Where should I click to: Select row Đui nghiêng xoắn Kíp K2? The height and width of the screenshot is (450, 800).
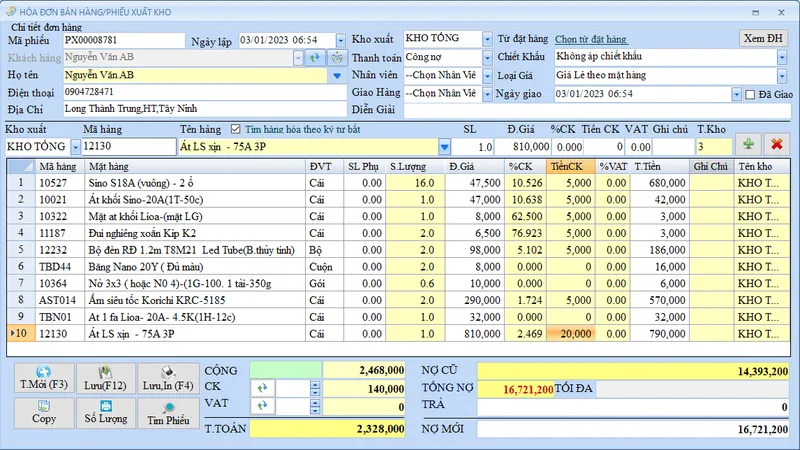(398, 233)
